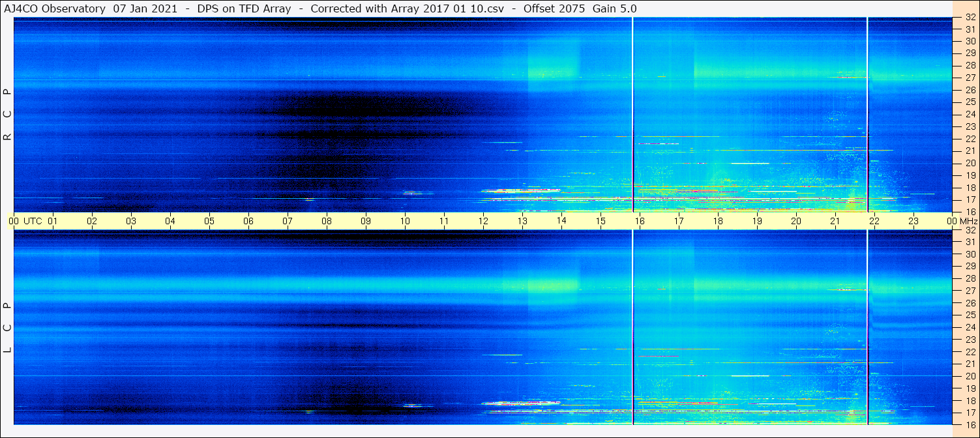Click LCP white vertical line before 16 UTC
The image size is (980, 438).
tap(633, 327)
